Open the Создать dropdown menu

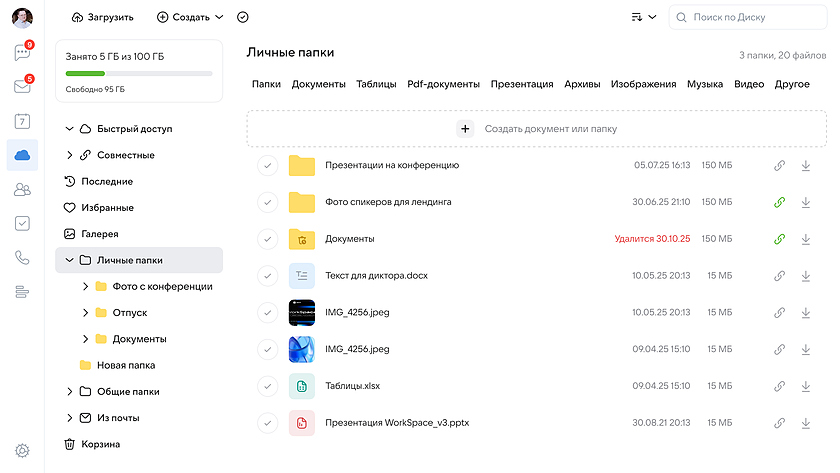tap(190, 17)
